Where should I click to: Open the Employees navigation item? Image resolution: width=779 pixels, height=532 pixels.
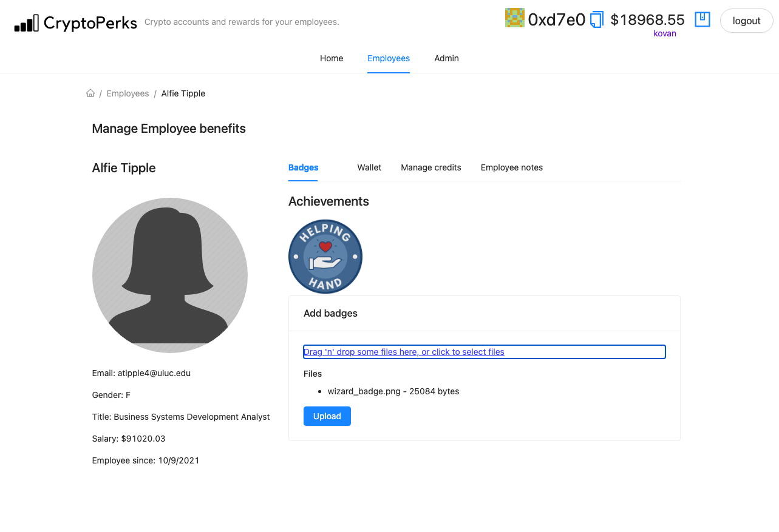pyautogui.click(x=389, y=58)
